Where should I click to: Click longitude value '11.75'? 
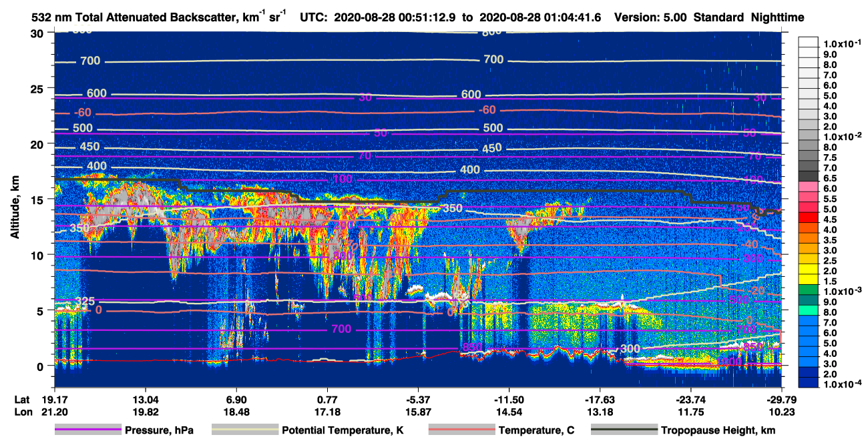690,412
